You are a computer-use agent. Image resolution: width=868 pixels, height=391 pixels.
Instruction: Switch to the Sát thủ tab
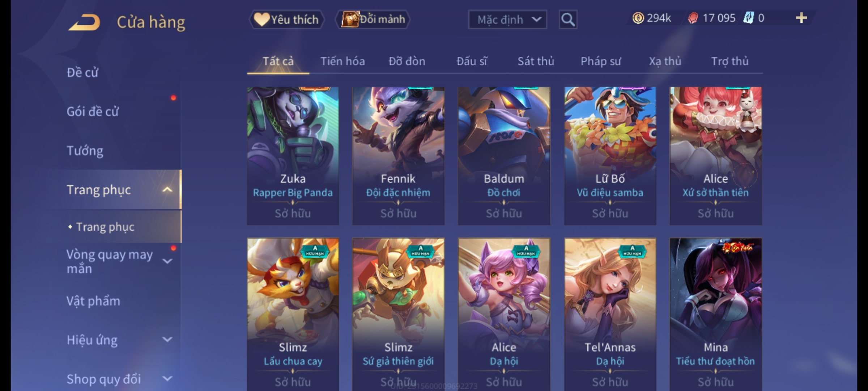(x=536, y=61)
